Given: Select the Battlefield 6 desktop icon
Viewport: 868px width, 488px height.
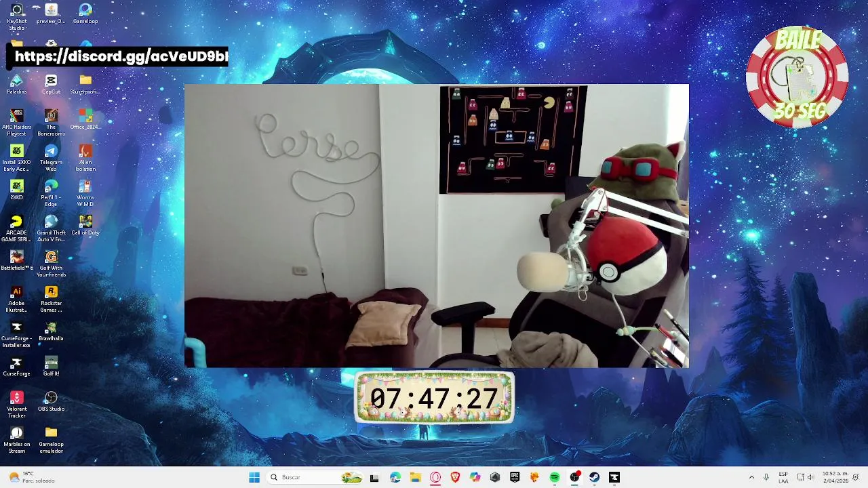Looking at the screenshot, I should 16,260.
